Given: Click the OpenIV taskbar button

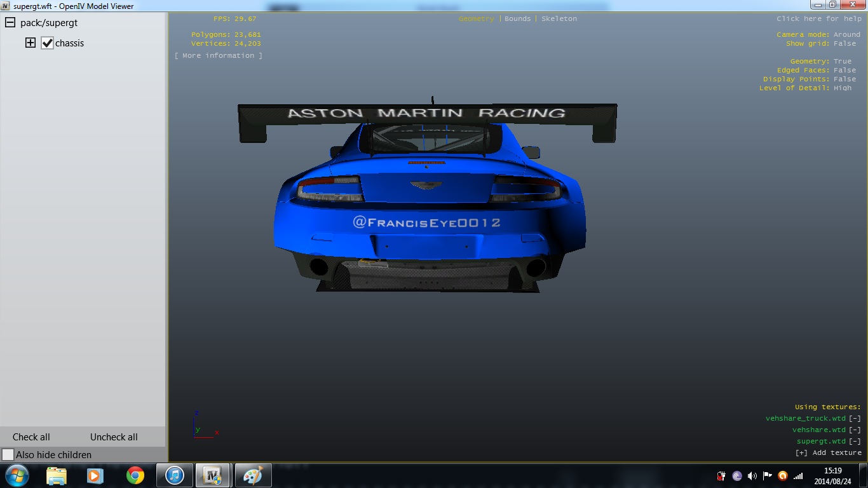Looking at the screenshot, I should coord(214,475).
